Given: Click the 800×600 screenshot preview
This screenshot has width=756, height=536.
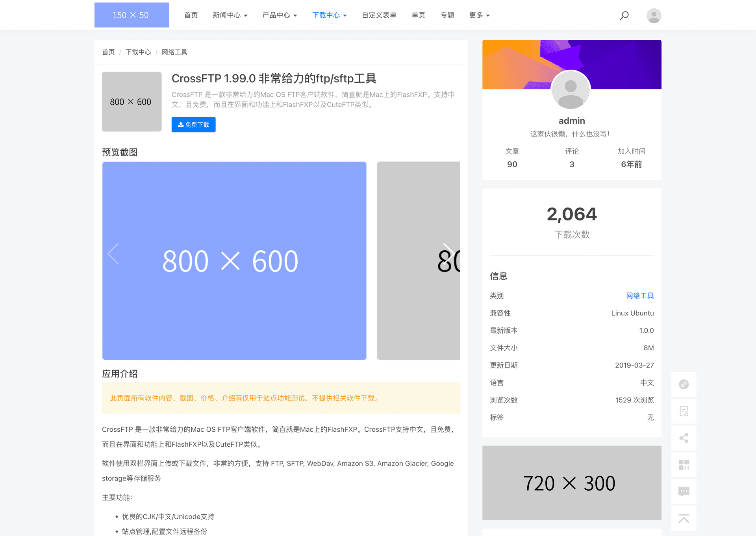Looking at the screenshot, I should point(234,260).
